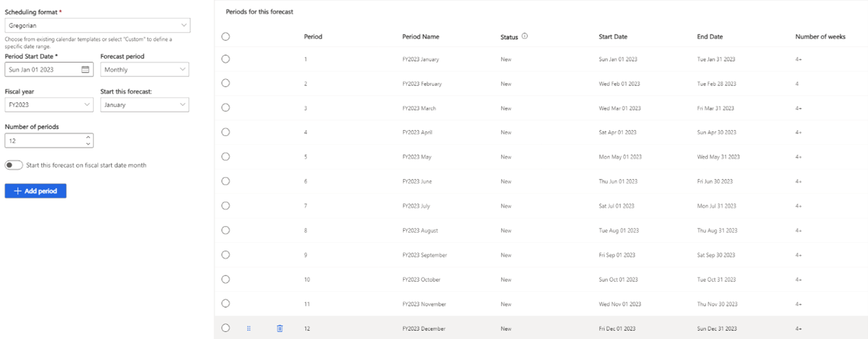Click the Add period button
868x339 pixels.
(x=35, y=191)
